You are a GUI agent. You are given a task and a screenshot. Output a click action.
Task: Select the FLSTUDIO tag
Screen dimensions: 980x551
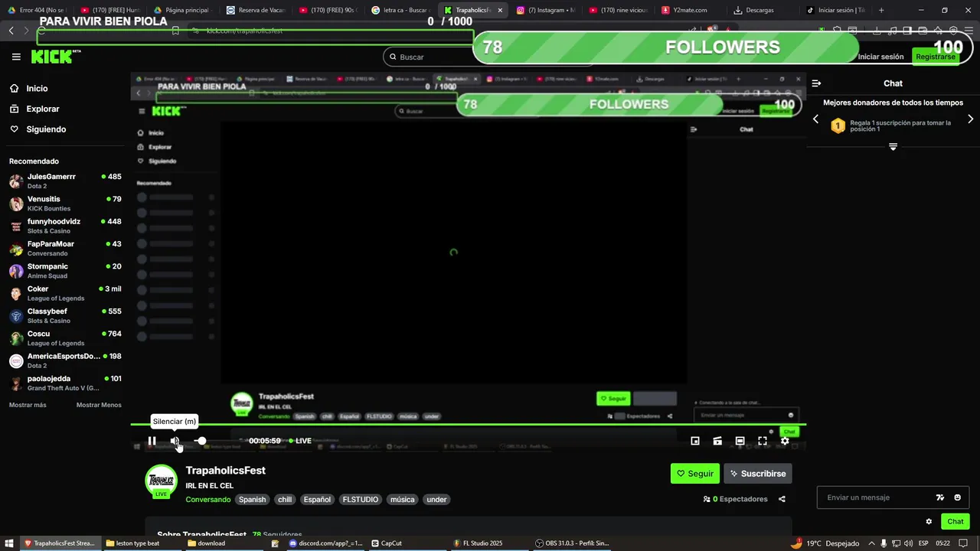click(361, 500)
